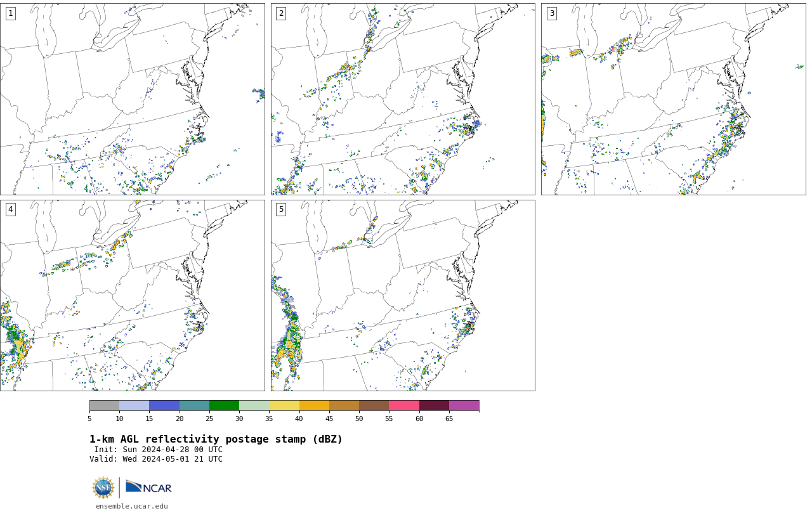Click 'Valid: Wed 2024-05-01 21 UTC' text

pos(156,459)
